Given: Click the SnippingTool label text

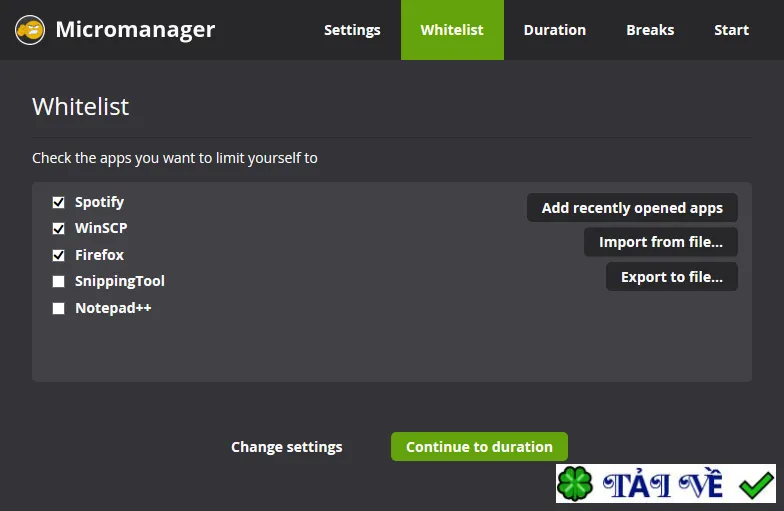Looking at the screenshot, I should click(x=120, y=282).
